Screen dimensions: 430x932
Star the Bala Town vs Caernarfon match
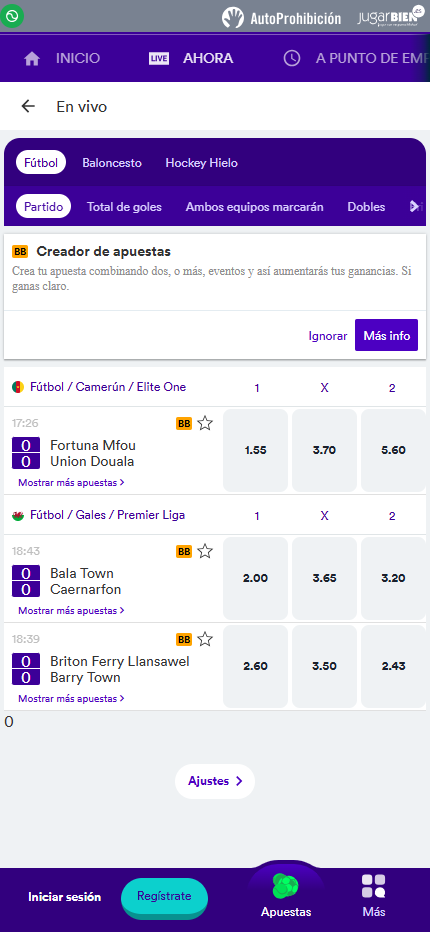point(205,551)
